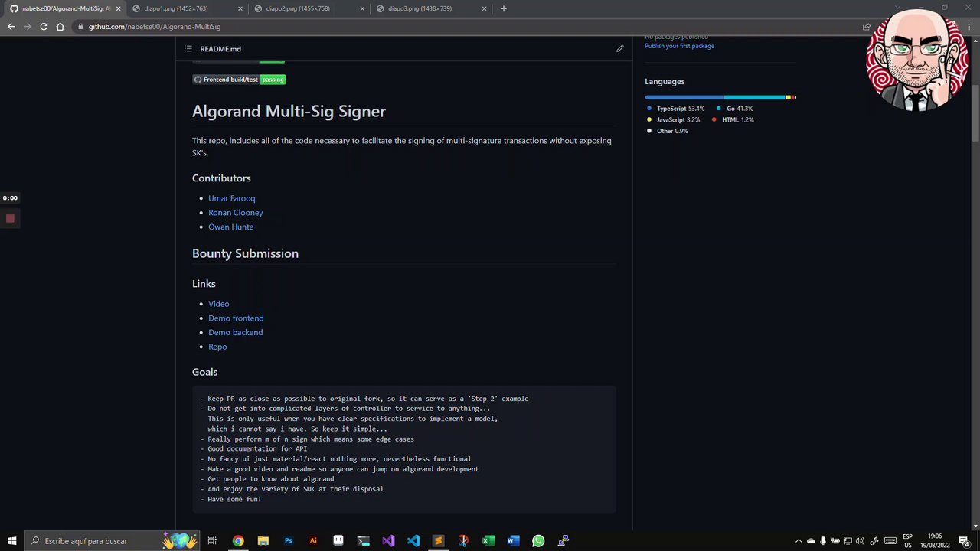
Task: Click the Bounty Submission heading
Action: tap(245, 253)
